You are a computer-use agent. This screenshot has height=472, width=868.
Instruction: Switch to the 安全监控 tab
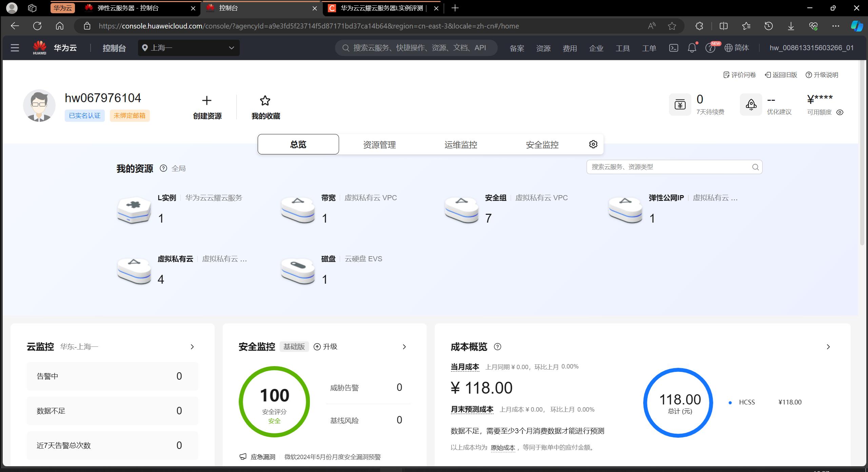click(x=542, y=144)
